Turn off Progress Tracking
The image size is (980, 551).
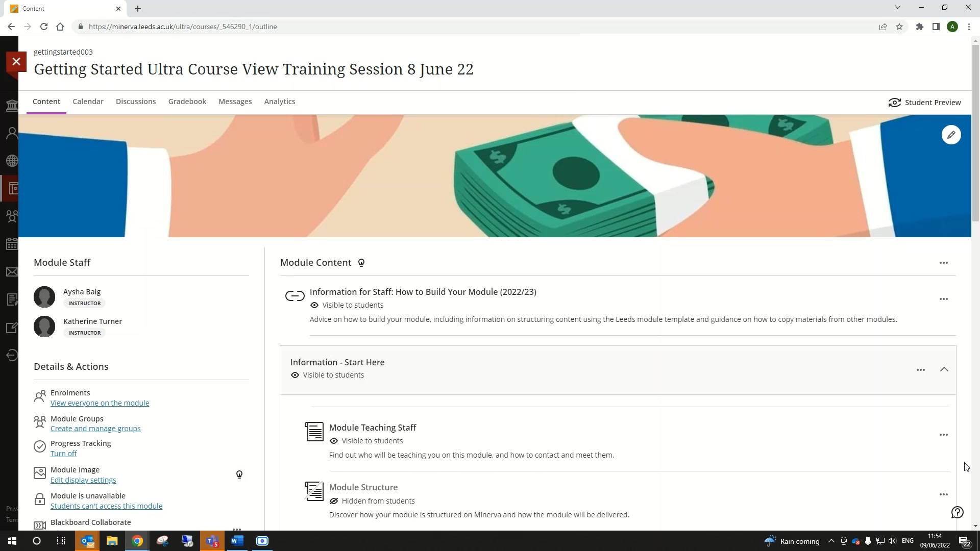point(63,453)
